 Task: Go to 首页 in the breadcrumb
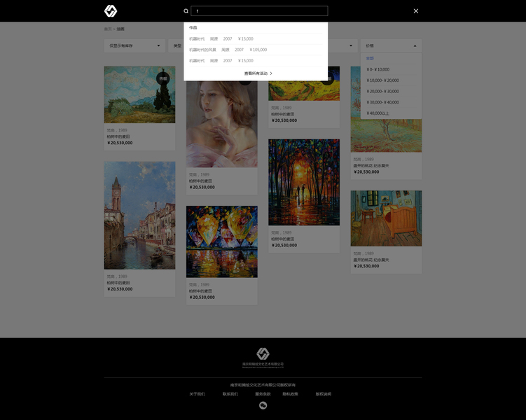[108, 29]
